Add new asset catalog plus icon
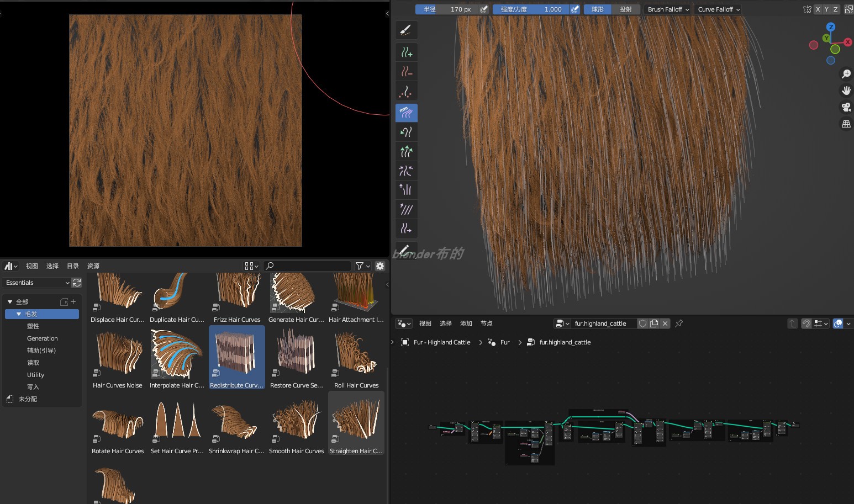This screenshot has width=854, height=504. (x=73, y=301)
